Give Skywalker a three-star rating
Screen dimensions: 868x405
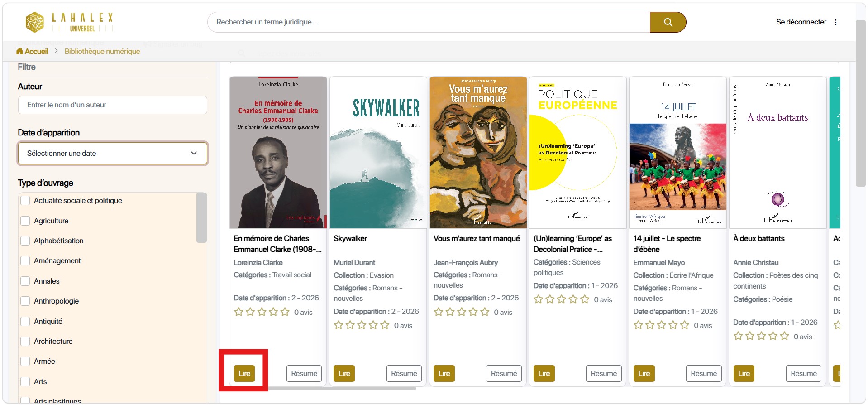(362, 325)
